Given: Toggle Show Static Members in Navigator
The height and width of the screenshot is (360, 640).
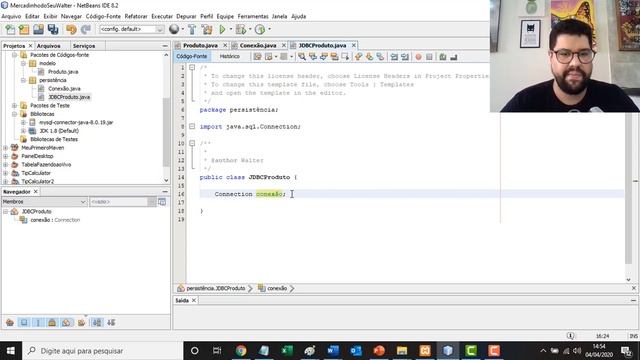Looking at the screenshot, I should [38, 322].
